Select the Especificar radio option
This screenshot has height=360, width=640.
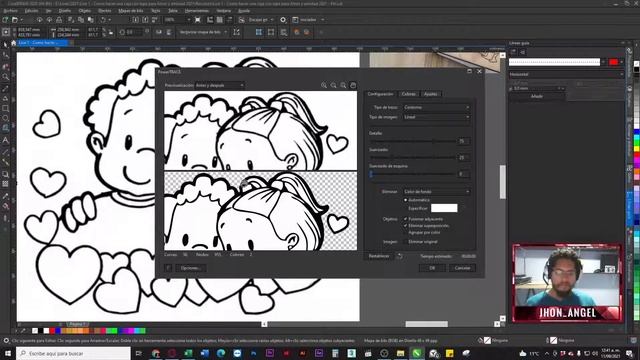(406, 208)
